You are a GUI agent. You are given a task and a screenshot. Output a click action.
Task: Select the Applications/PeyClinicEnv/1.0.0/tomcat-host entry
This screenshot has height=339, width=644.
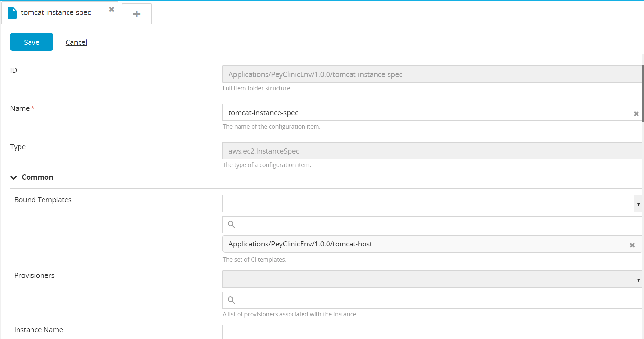pyautogui.click(x=432, y=244)
